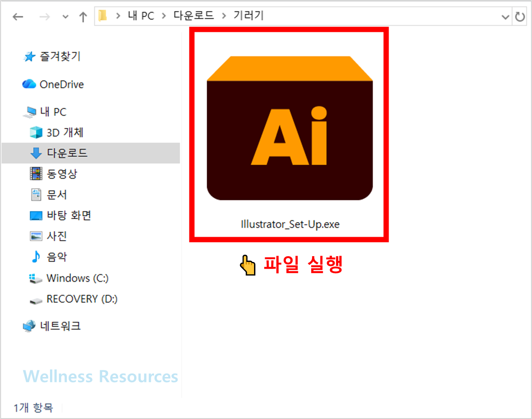The height and width of the screenshot is (419, 532).
Task: Click the 음악 music note icon
Action: click(x=36, y=257)
